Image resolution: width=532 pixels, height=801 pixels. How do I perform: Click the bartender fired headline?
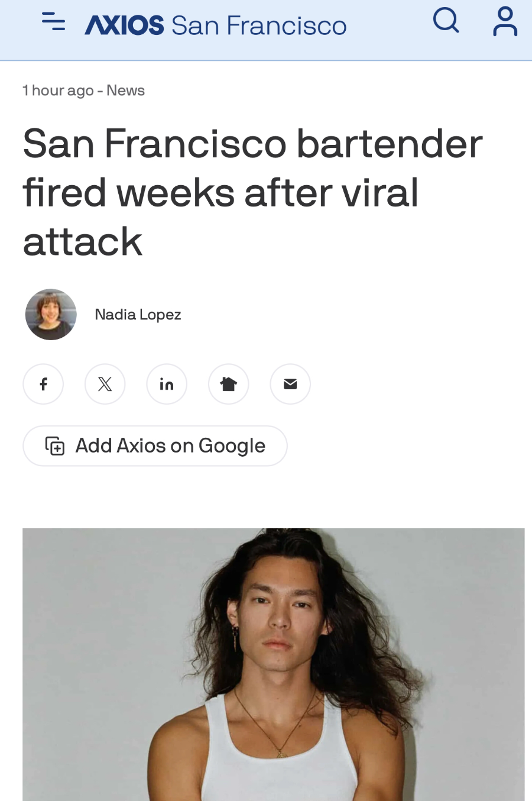[253, 192]
